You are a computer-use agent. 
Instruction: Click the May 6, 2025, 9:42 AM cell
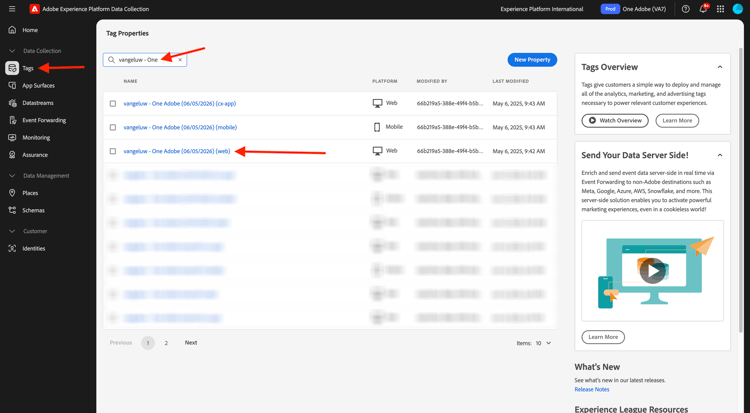(518, 151)
